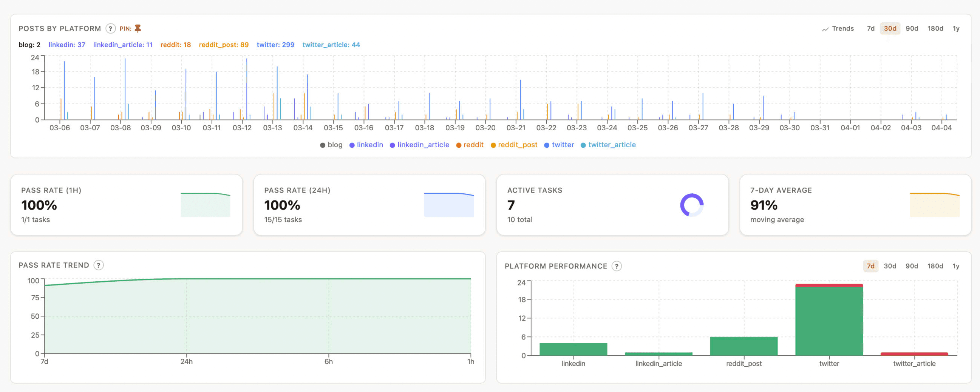The width and height of the screenshot is (980, 392).
Task: Switch Platform Performance to 180d
Action: tap(936, 266)
